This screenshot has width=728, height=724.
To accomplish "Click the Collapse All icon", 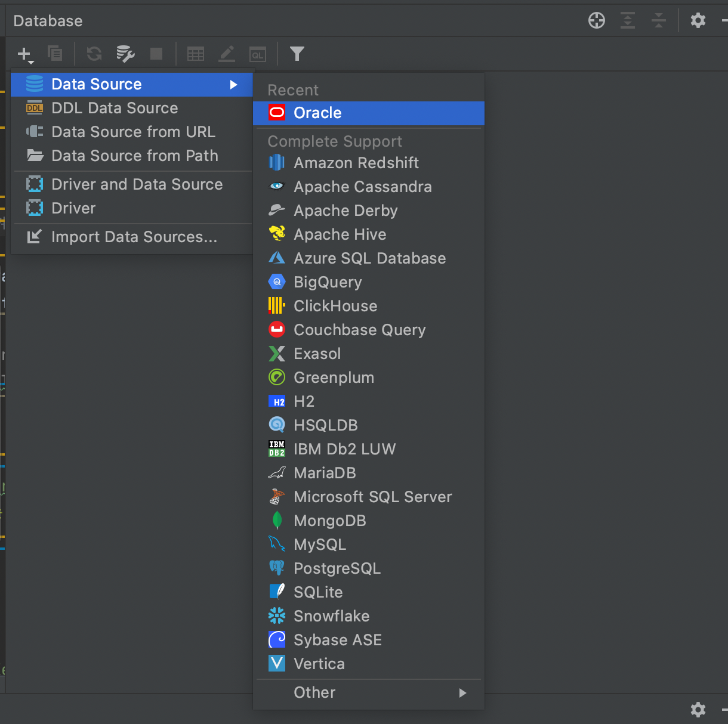I will 659,20.
